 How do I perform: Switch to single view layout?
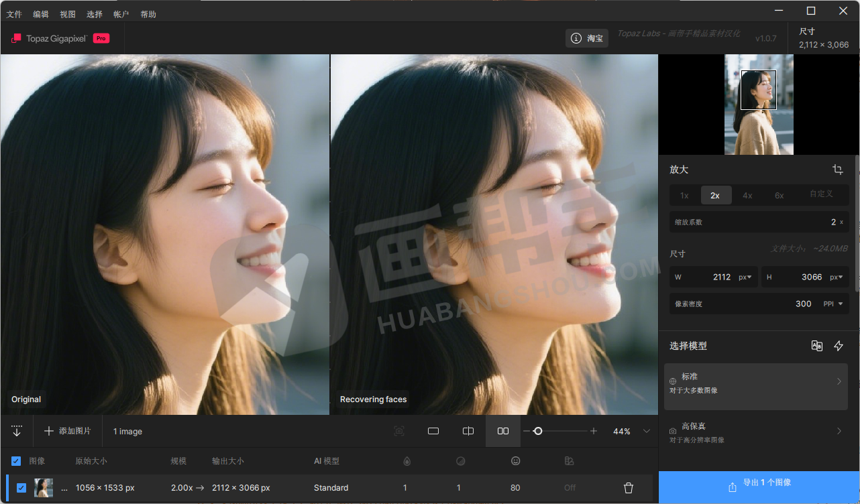click(433, 431)
